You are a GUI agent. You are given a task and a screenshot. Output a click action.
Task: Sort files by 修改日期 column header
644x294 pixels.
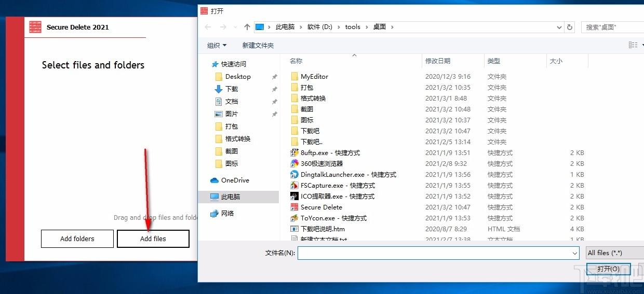[438, 61]
